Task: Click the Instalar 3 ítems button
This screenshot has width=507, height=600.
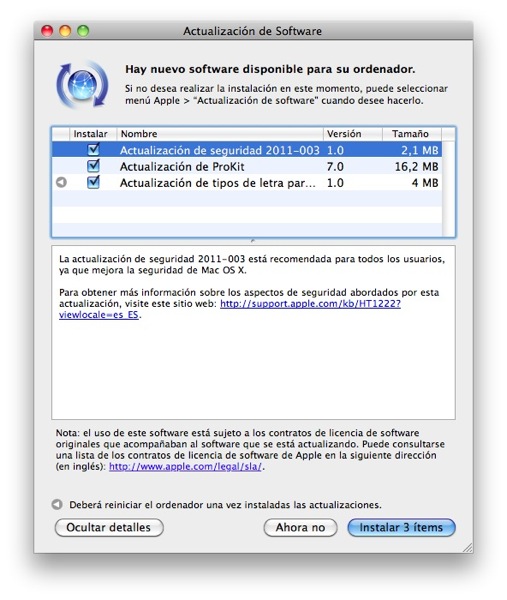Action: 401,527
